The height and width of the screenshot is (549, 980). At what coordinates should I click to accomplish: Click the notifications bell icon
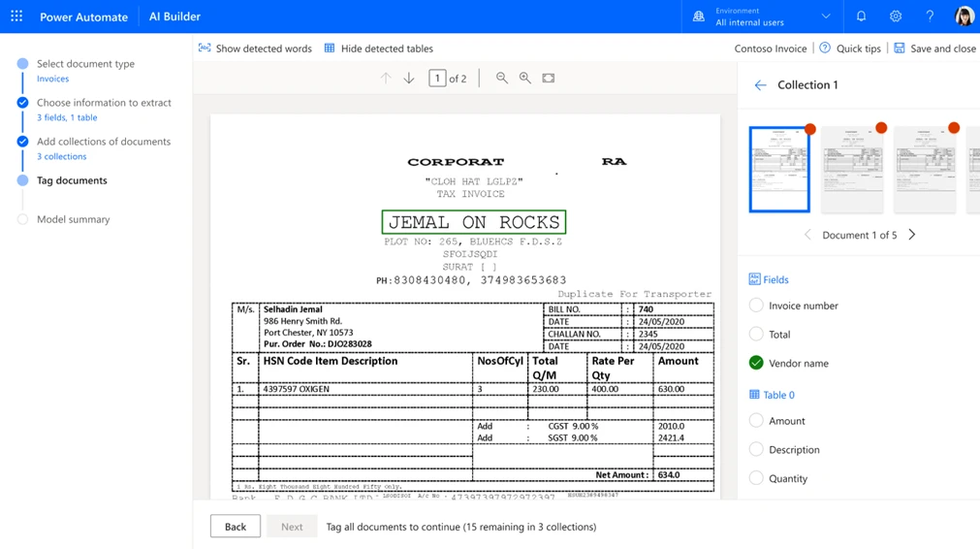click(x=861, y=16)
